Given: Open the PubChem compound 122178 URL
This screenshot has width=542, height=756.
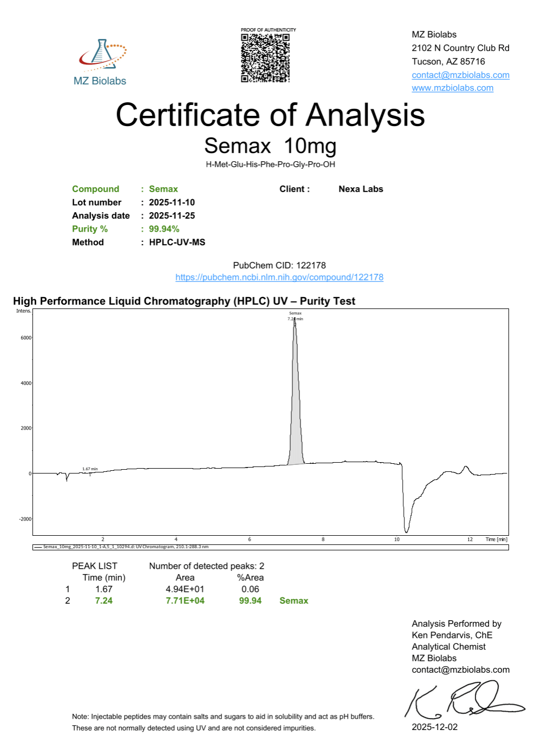Looking at the screenshot, I should (x=279, y=278).
